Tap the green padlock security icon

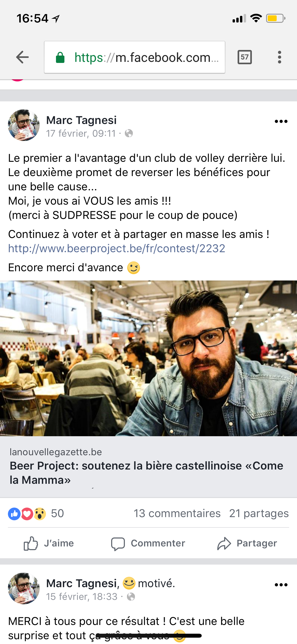pos(60,57)
